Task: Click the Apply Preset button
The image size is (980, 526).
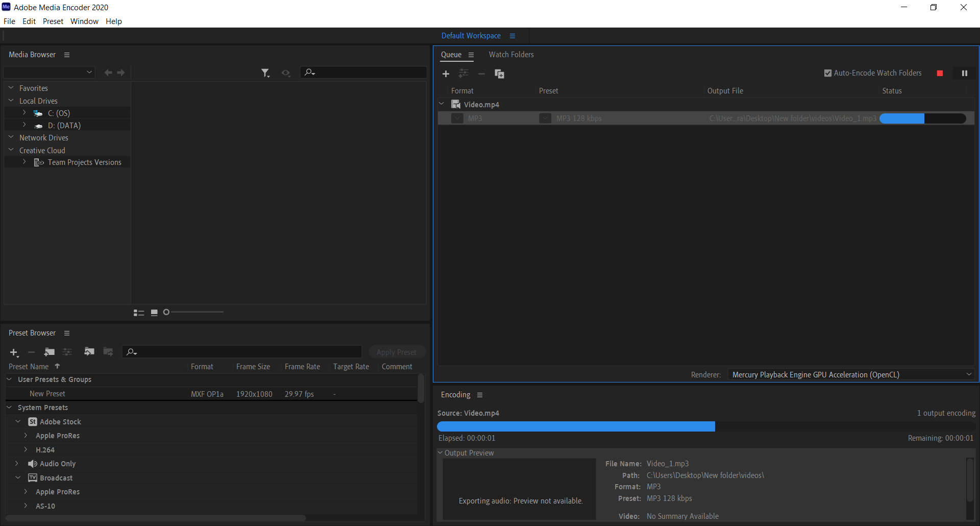Action: (397, 352)
